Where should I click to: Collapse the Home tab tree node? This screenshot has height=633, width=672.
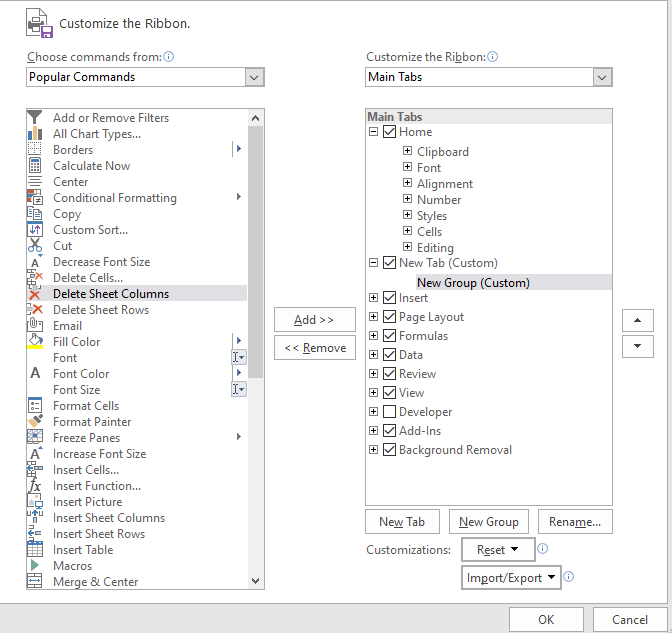[373, 132]
